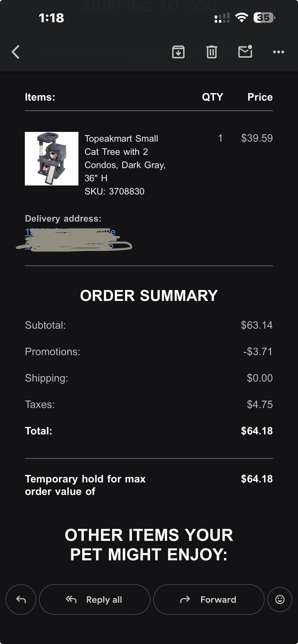The image size is (298, 644).
Task: Open the three-dot more options menu
Action: click(279, 52)
